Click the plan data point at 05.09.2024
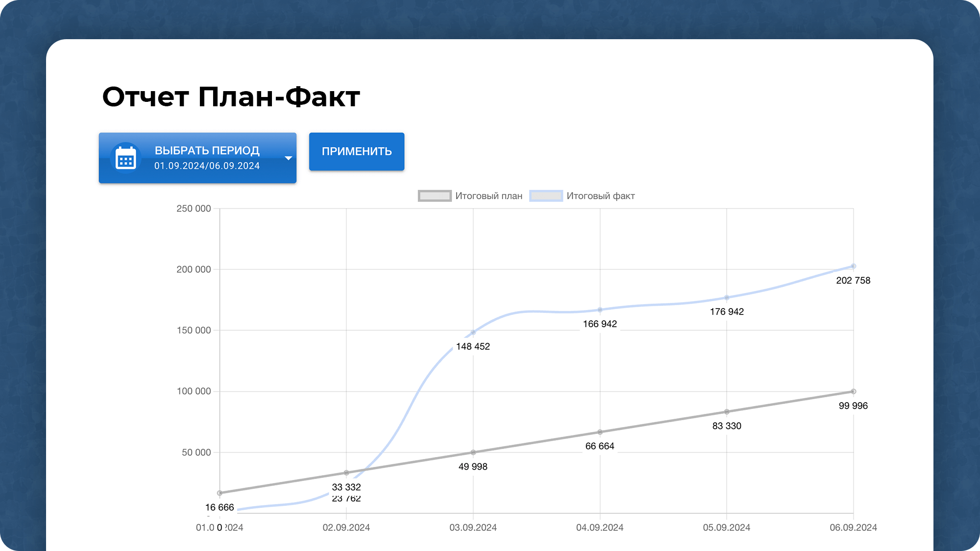Image resolution: width=980 pixels, height=551 pixels. 727,412
